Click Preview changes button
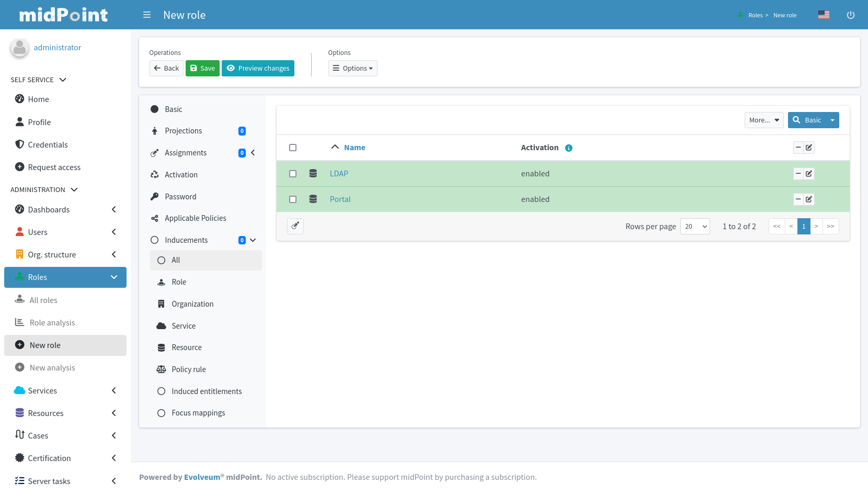This screenshot has width=868, height=494. [x=258, y=69]
